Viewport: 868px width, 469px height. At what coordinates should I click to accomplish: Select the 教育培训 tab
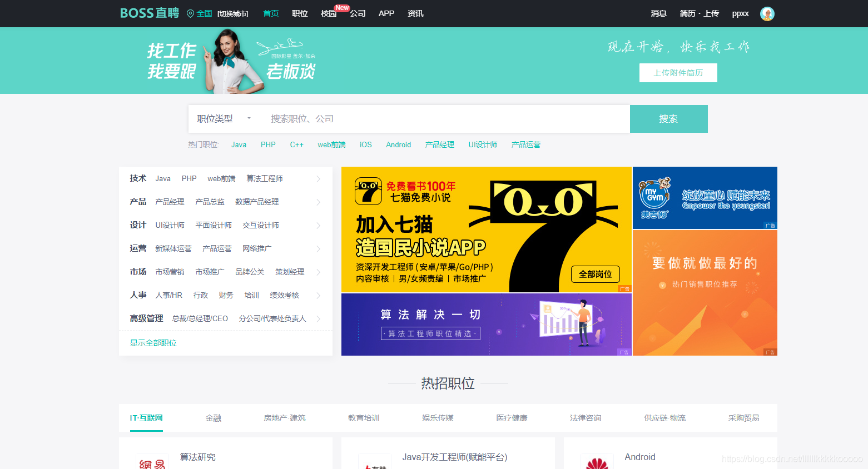point(364,418)
